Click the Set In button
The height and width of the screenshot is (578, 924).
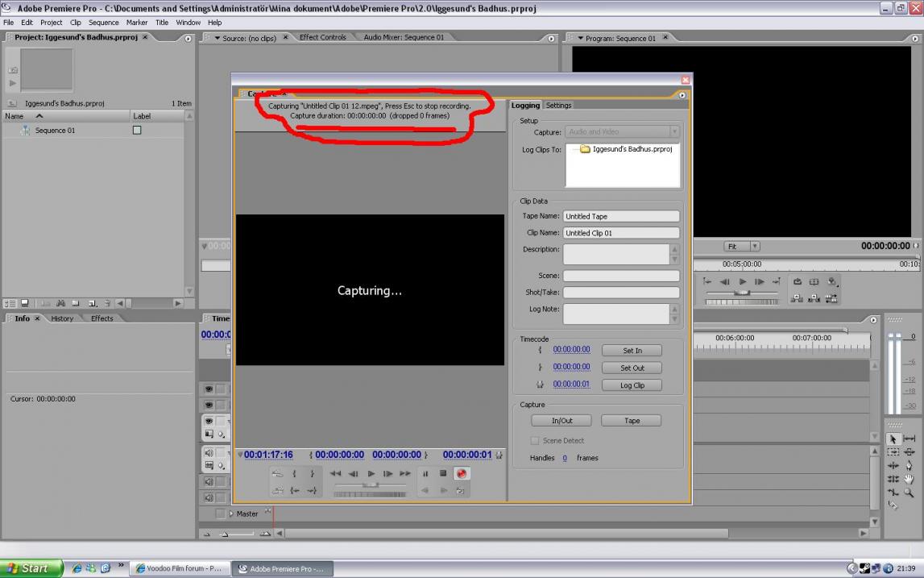click(632, 351)
